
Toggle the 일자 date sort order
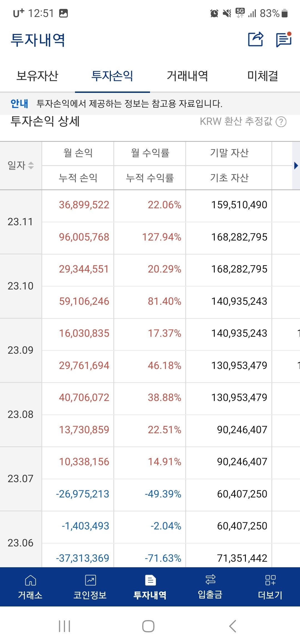coord(31,165)
